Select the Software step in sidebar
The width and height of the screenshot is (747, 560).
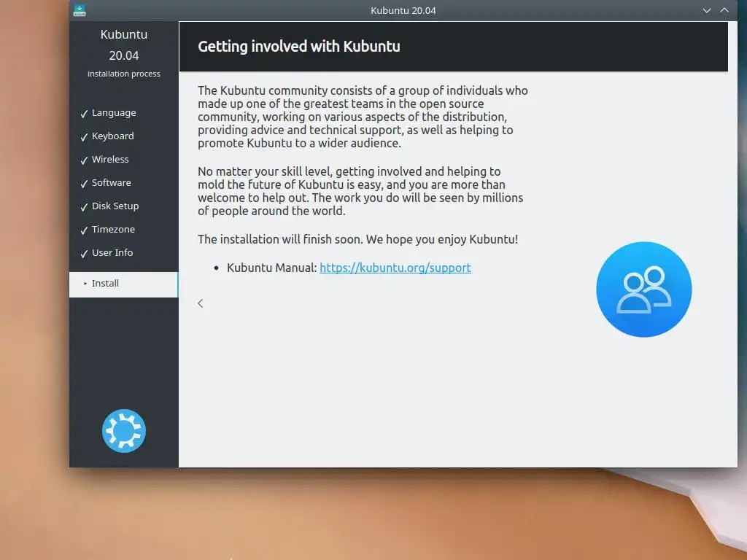point(112,183)
